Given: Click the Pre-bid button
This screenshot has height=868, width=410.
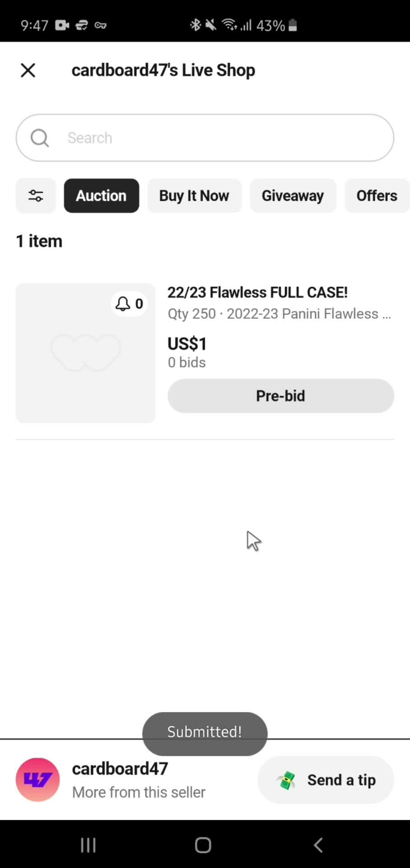Looking at the screenshot, I should pyautogui.click(x=281, y=396).
